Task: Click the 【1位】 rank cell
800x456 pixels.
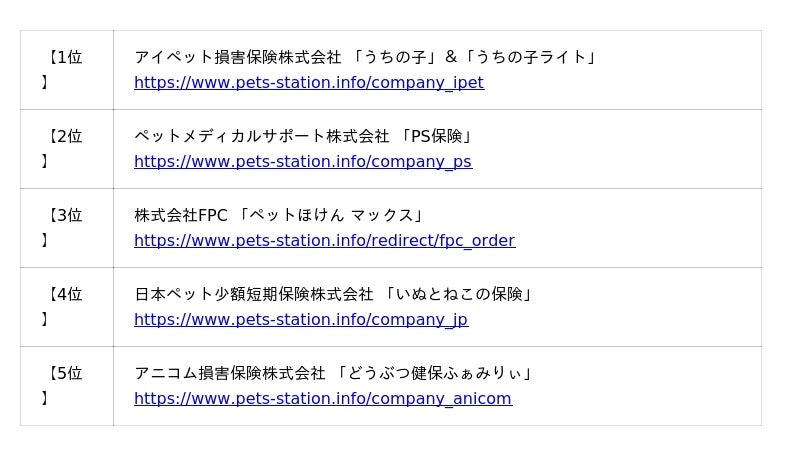Action: [66, 70]
